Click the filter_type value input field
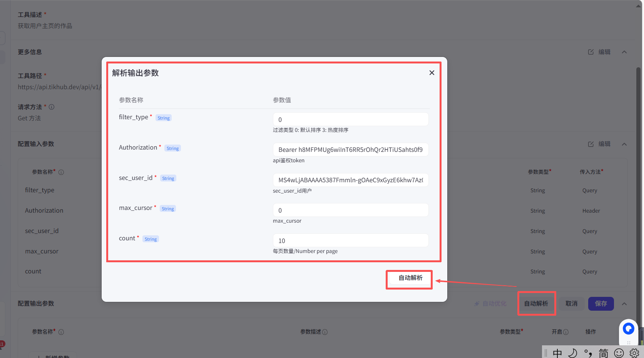Image resolution: width=644 pixels, height=358 pixels. coord(350,120)
